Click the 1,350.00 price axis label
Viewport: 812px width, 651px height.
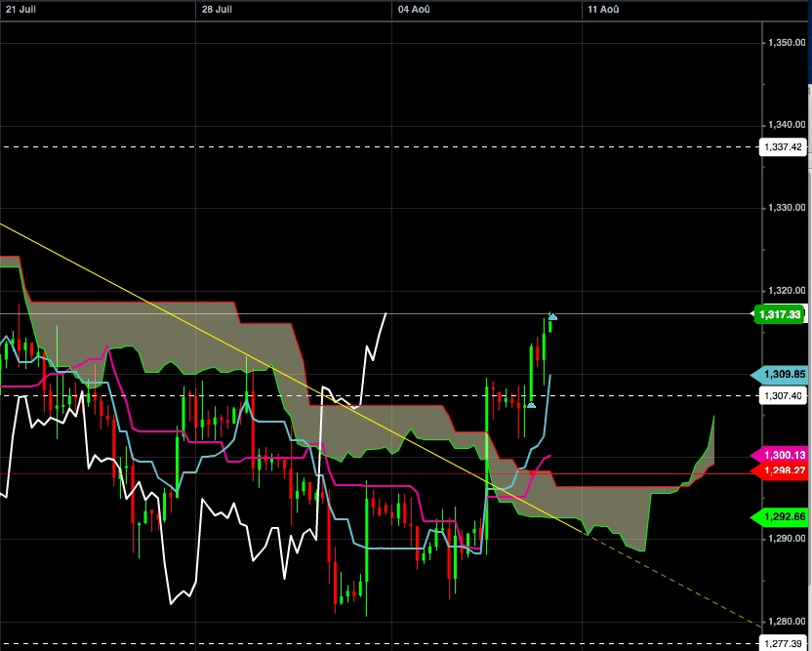click(x=787, y=43)
